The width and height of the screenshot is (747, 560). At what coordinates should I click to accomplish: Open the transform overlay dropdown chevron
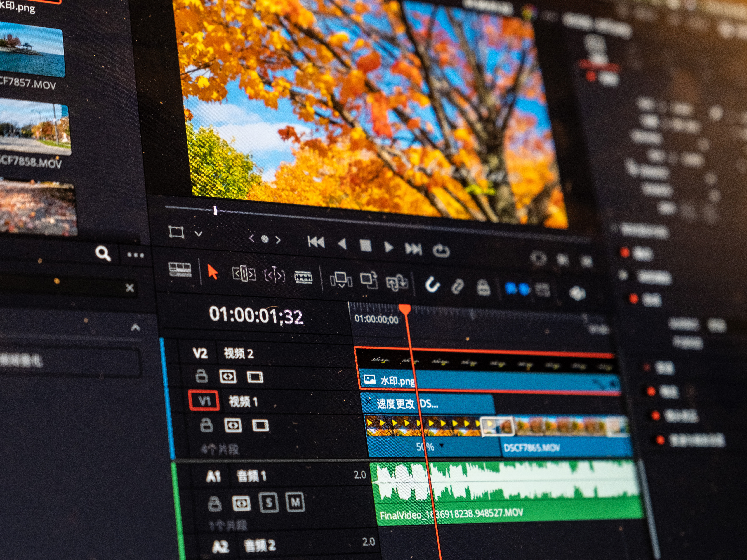199,234
